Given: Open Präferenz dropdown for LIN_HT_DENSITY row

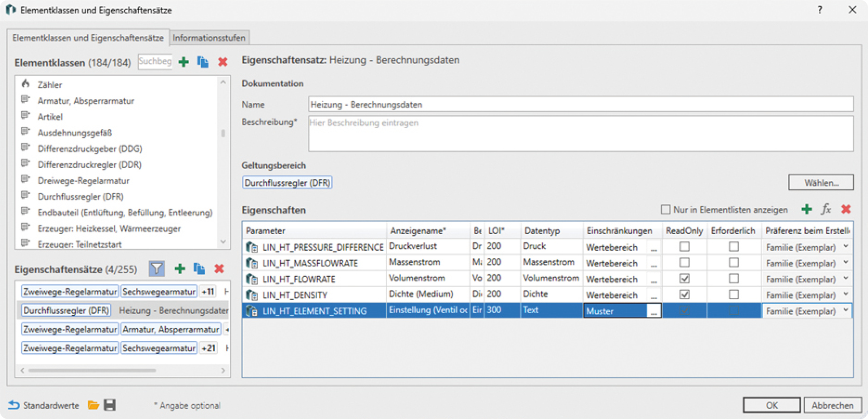Looking at the screenshot, I should pyautogui.click(x=845, y=295).
